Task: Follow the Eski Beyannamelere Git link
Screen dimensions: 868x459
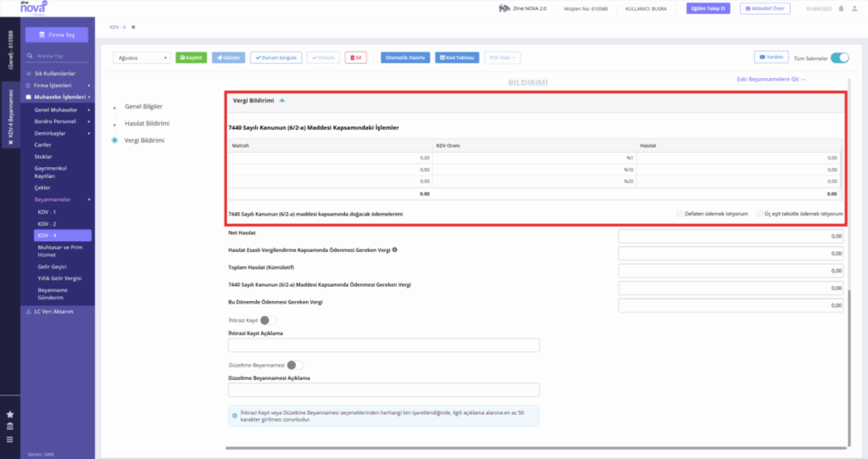Action: [771, 79]
